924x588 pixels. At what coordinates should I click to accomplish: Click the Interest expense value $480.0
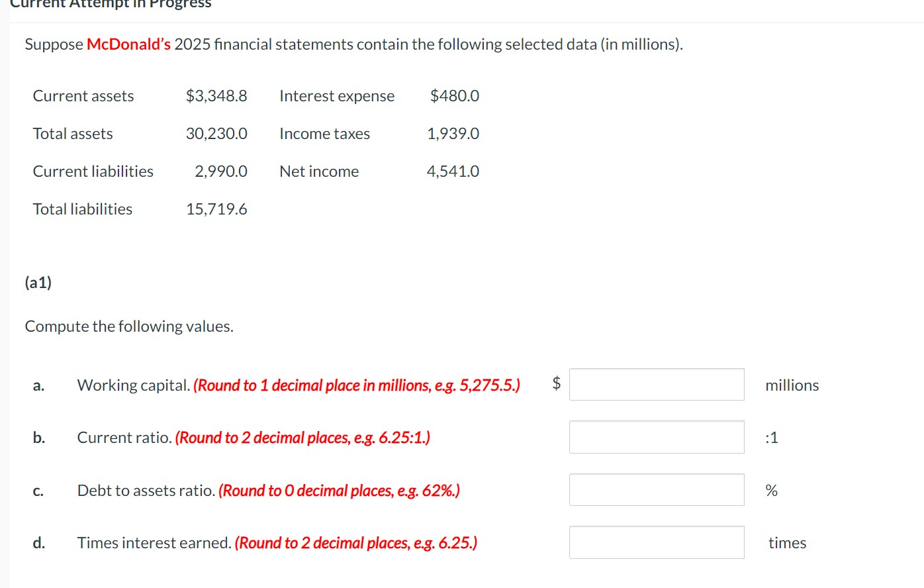(455, 96)
